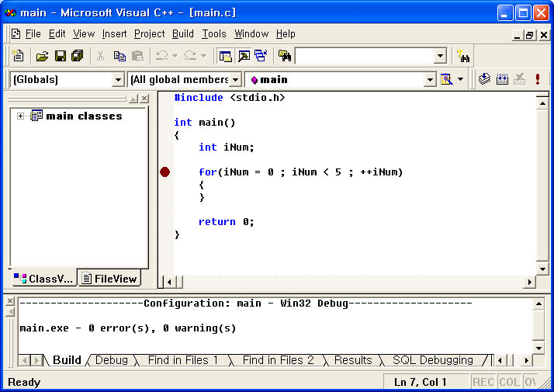Click the Undo arrow icon
The width and height of the screenshot is (554, 392).
[x=162, y=55]
